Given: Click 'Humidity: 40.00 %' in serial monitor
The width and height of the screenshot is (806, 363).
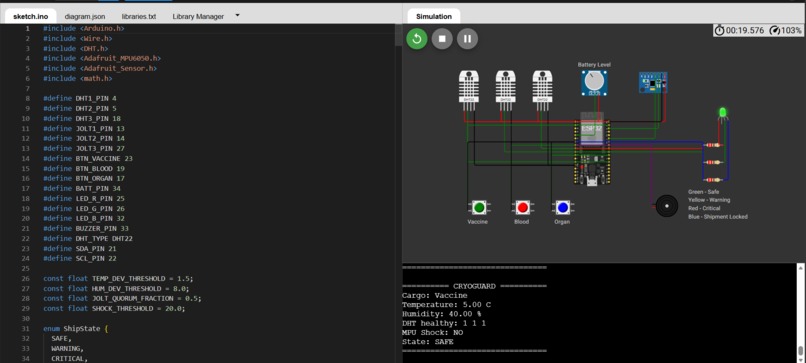Looking at the screenshot, I should [x=442, y=314].
